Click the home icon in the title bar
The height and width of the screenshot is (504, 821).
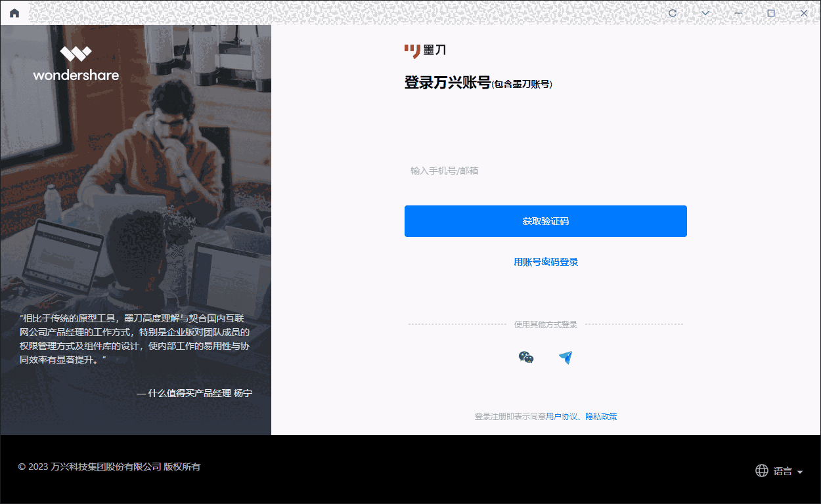point(14,12)
